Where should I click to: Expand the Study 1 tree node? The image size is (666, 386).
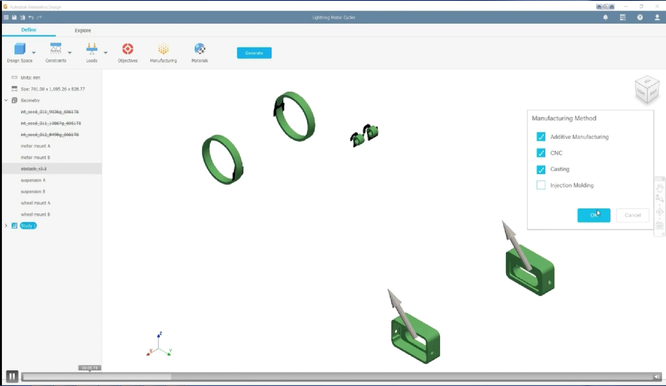pos(6,225)
